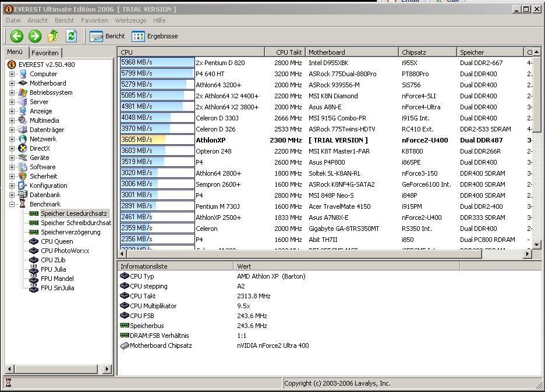
Task: Open the Ergebnisse results button
Action: (155, 36)
